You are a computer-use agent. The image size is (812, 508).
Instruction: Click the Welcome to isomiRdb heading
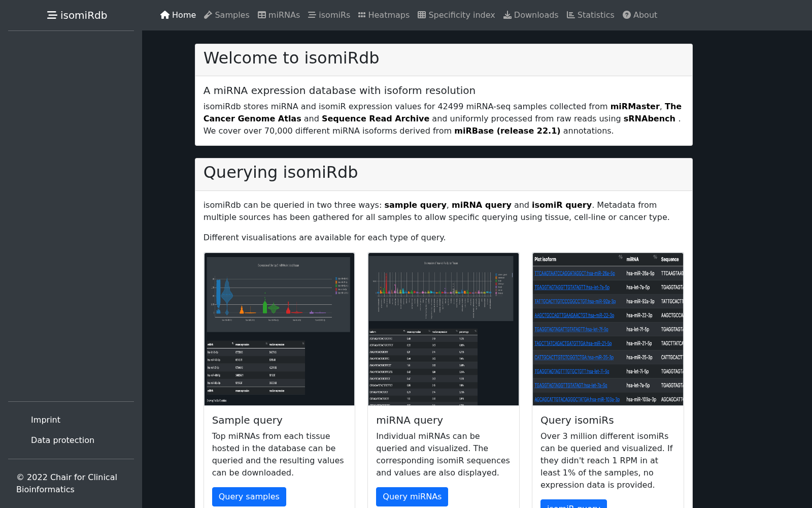coord(291,58)
